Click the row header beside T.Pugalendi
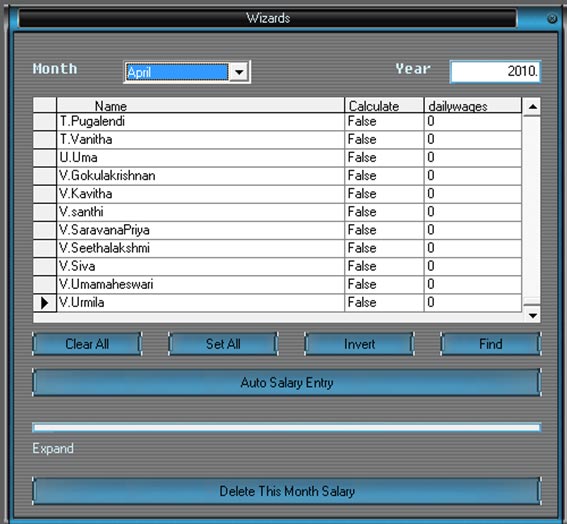 [x=44, y=122]
